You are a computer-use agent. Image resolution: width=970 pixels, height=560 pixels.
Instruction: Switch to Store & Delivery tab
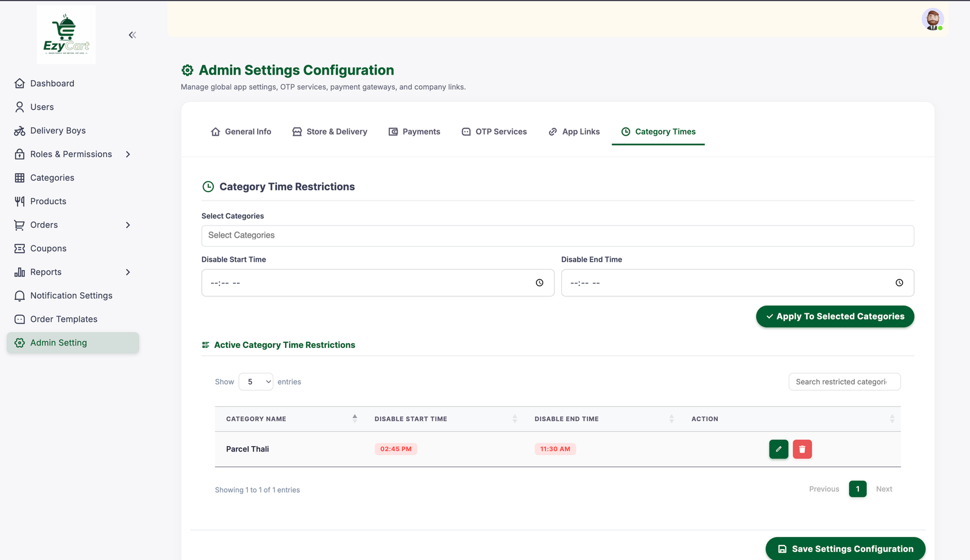[x=330, y=132]
